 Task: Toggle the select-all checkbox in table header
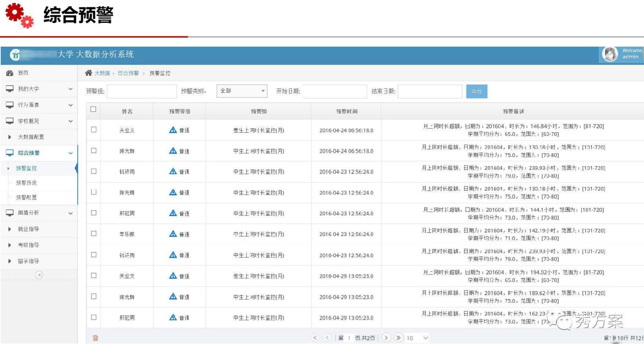click(x=93, y=109)
